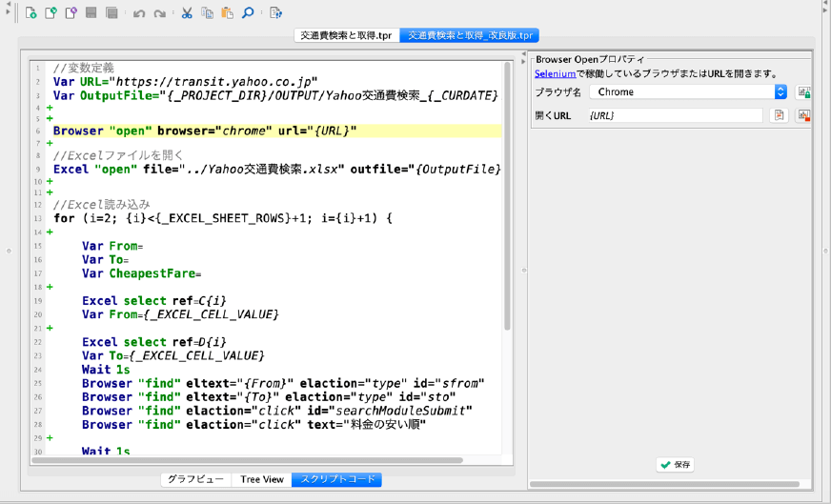Switch to the 交通費検索と取得.tpr tab

[346, 35]
